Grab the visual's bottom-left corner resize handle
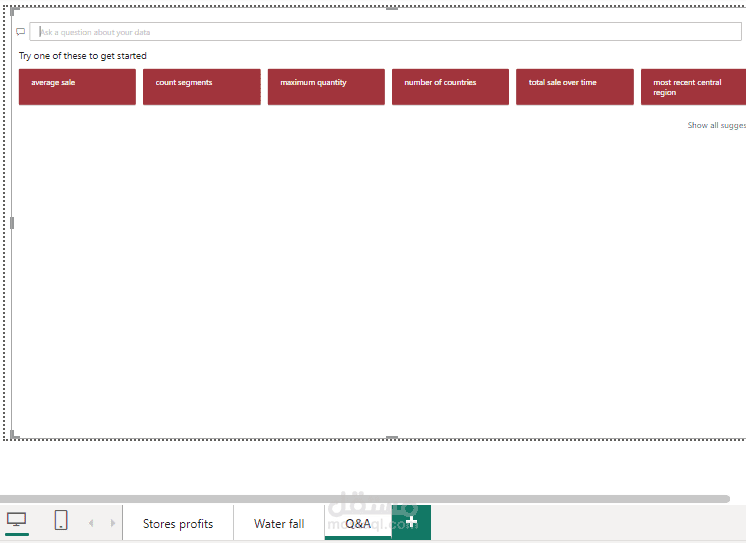 pyautogui.click(x=14, y=434)
